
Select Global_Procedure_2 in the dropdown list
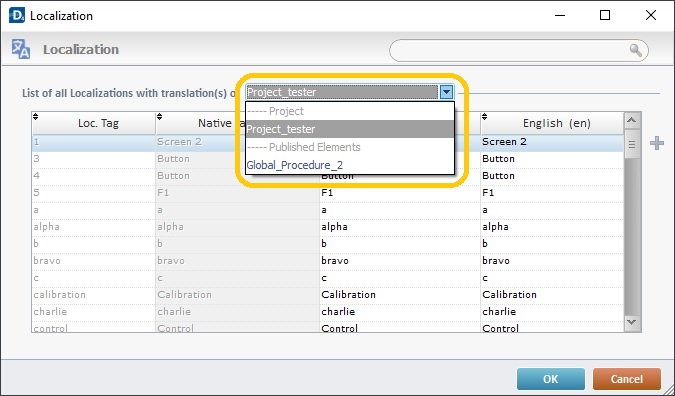click(350, 165)
